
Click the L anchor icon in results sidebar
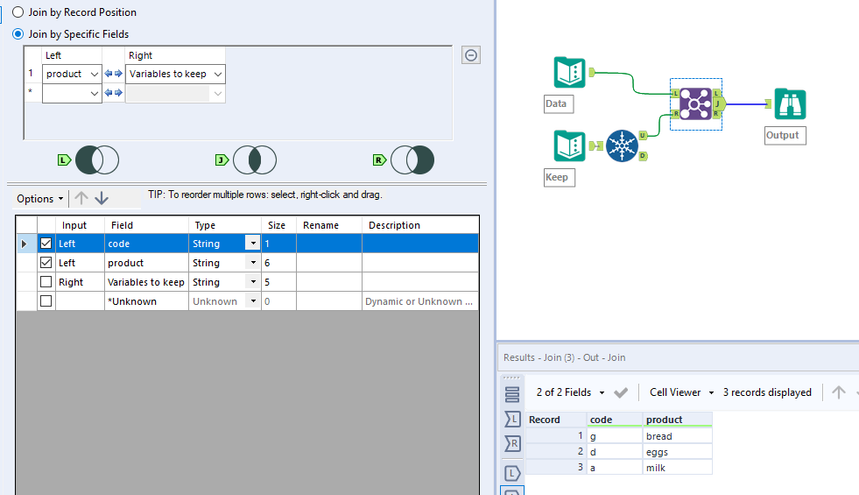pos(512,473)
